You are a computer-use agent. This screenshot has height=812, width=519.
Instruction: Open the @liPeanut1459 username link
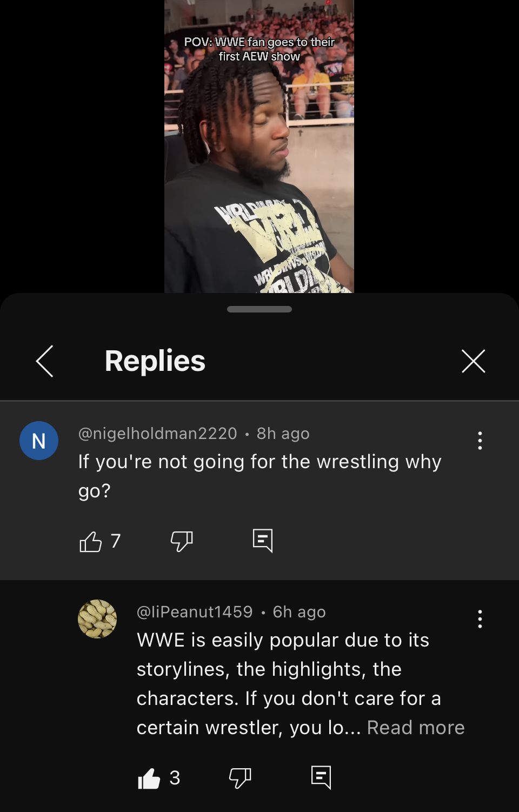pos(195,612)
